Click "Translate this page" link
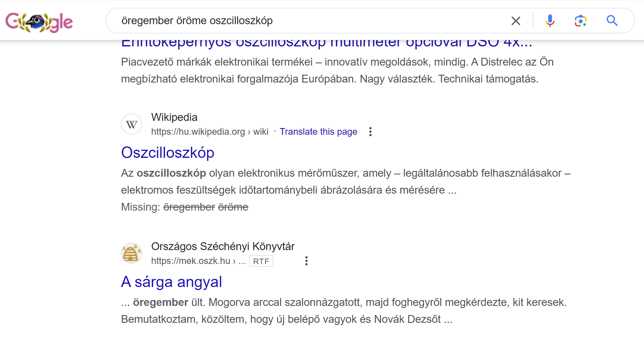The height and width of the screenshot is (347, 644). tap(318, 132)
